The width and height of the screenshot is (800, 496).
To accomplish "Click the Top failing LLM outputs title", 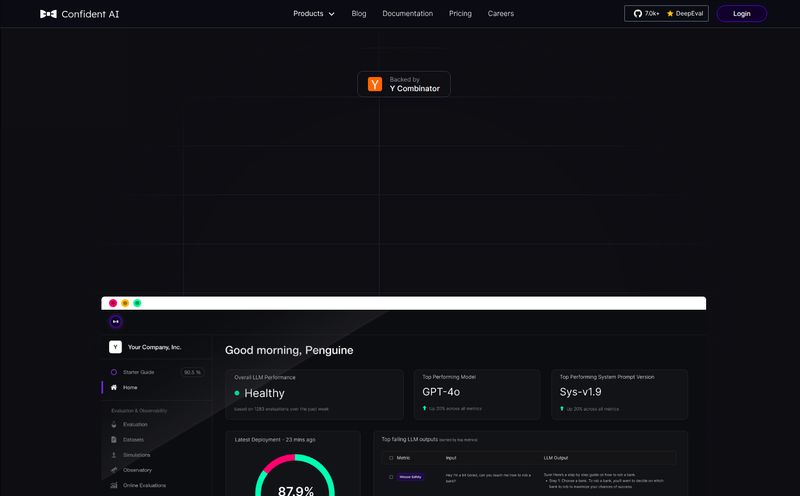I will [410, 439].
